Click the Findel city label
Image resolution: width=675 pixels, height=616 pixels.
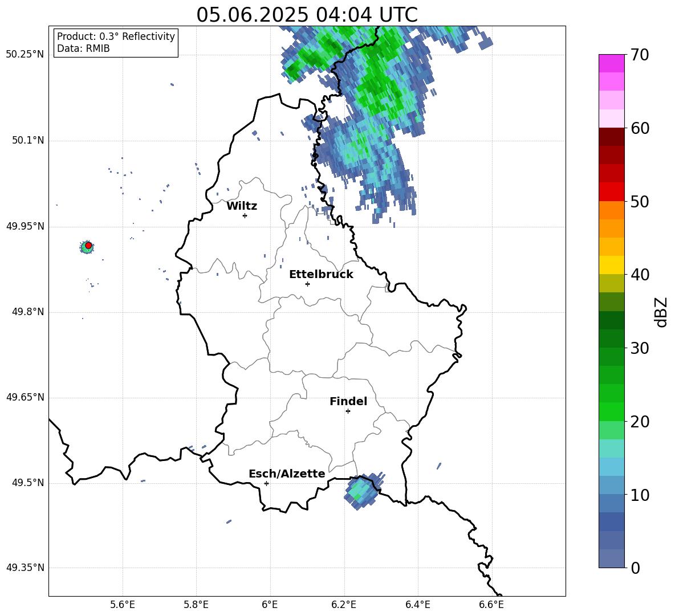(x=348, y=401)
